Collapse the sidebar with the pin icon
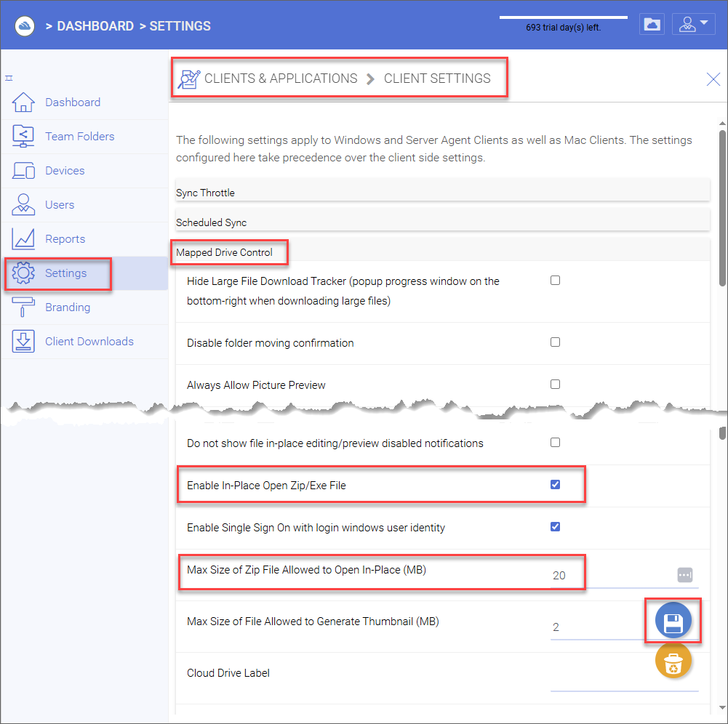 (x=9, y=78)
